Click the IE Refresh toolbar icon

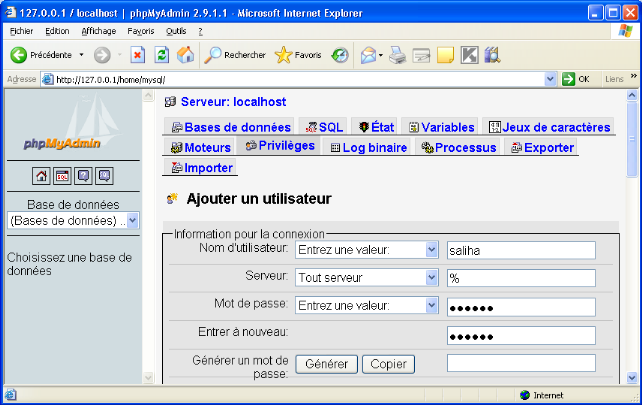point(161,55)
